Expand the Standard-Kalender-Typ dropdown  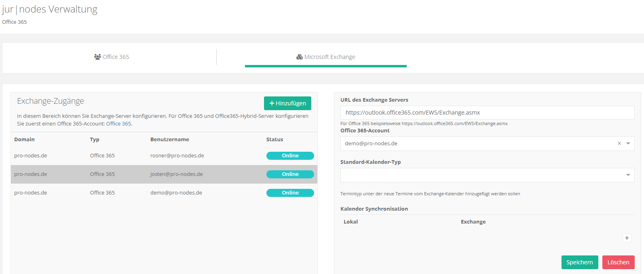tap(628, 175)
